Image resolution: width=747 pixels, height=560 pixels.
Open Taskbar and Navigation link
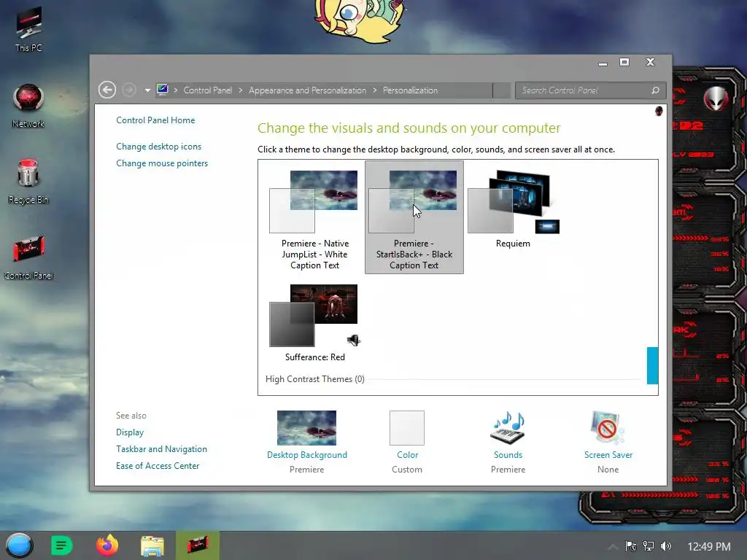point(161,448)
